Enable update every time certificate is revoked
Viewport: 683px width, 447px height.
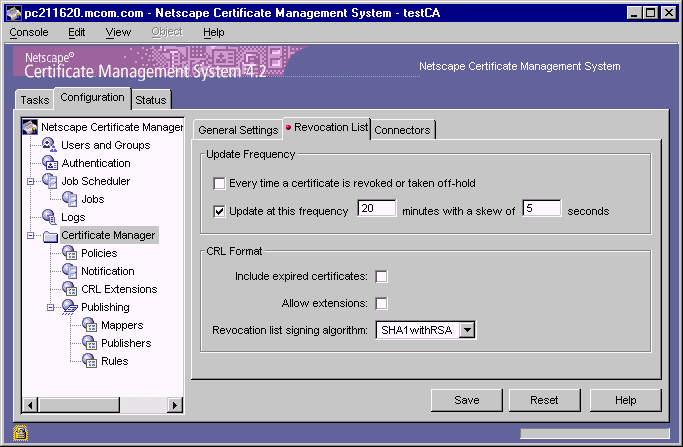220,183
